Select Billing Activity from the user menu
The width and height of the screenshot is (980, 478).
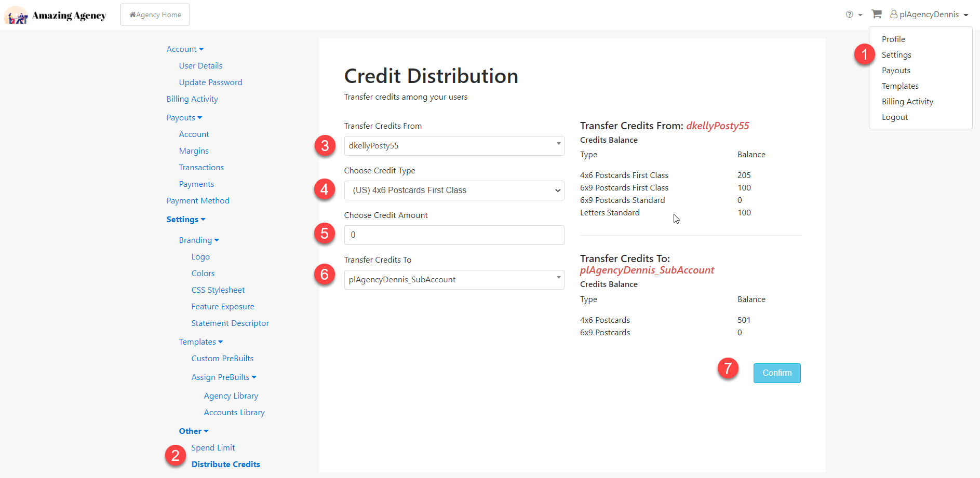(907, 102)
